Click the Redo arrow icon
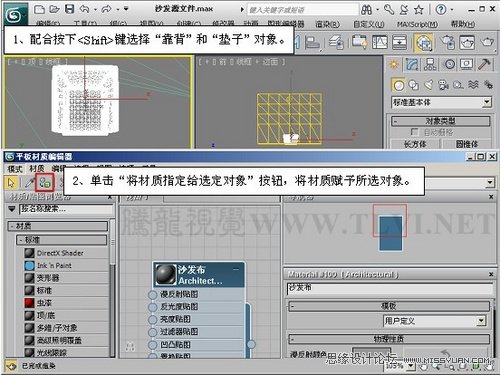 tap(106, 9)
